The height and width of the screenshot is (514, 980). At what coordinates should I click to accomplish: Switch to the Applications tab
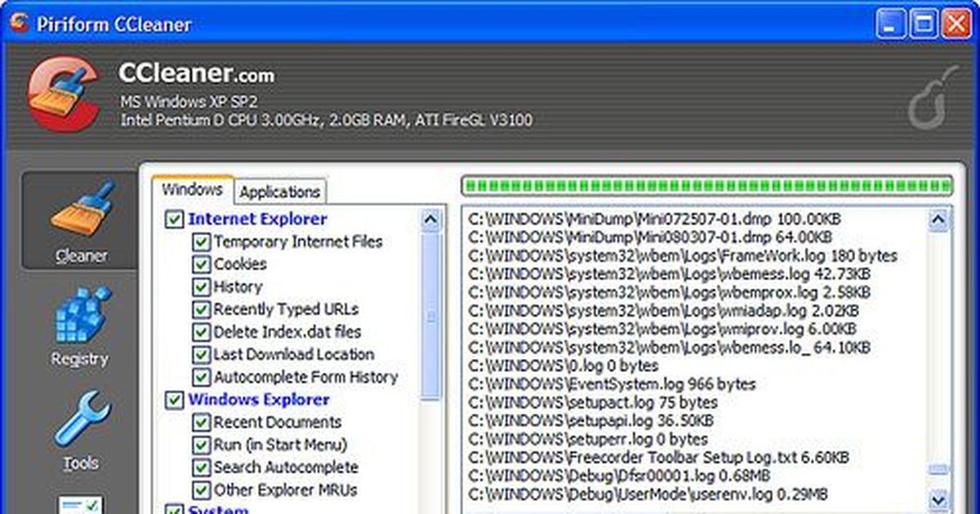click(279, 192)
